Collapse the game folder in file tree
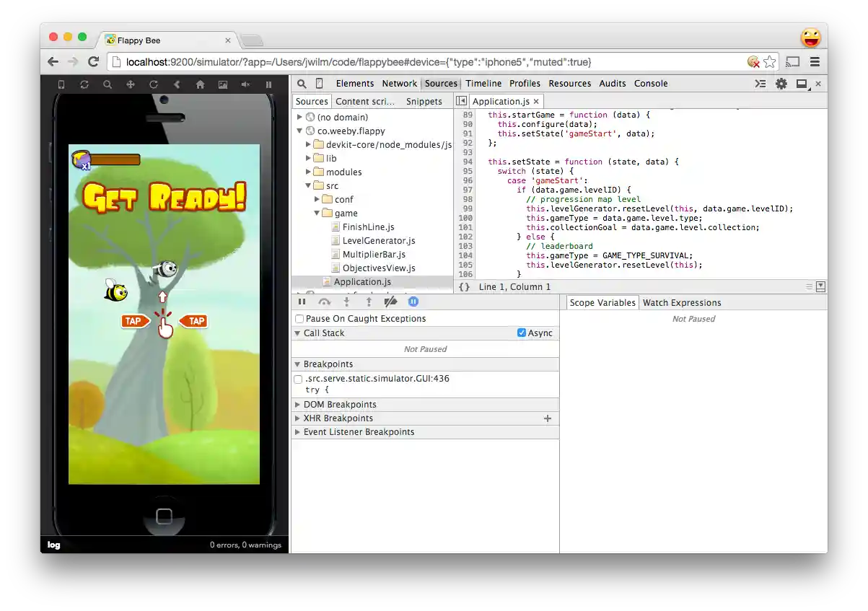The width and height of the screenshot is (868, 611). [317, 214]
